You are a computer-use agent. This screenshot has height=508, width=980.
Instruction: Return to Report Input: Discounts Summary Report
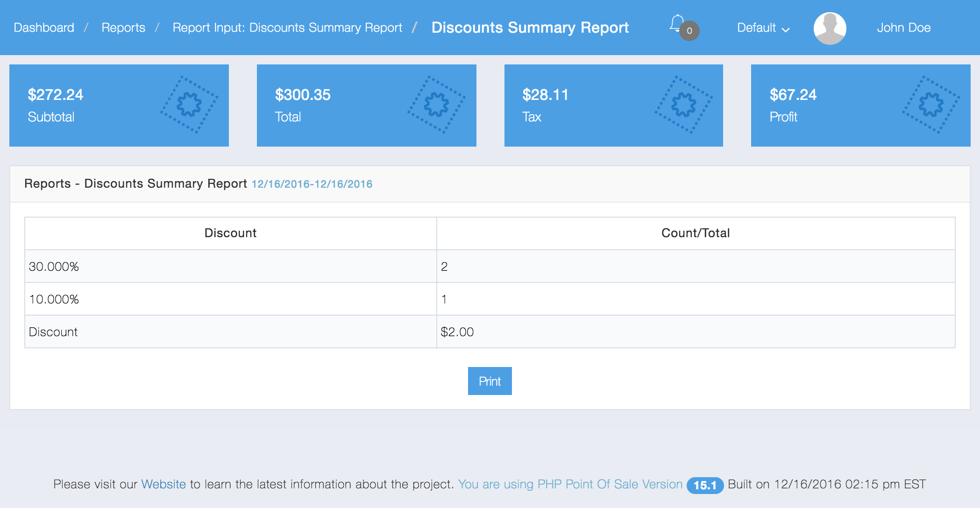tap(287, 28)
